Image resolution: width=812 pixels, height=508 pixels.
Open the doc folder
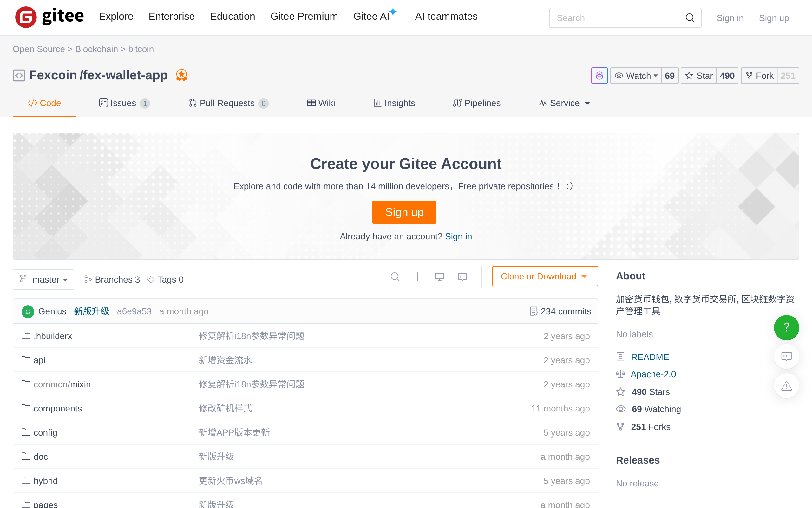(x=41, y=457)
